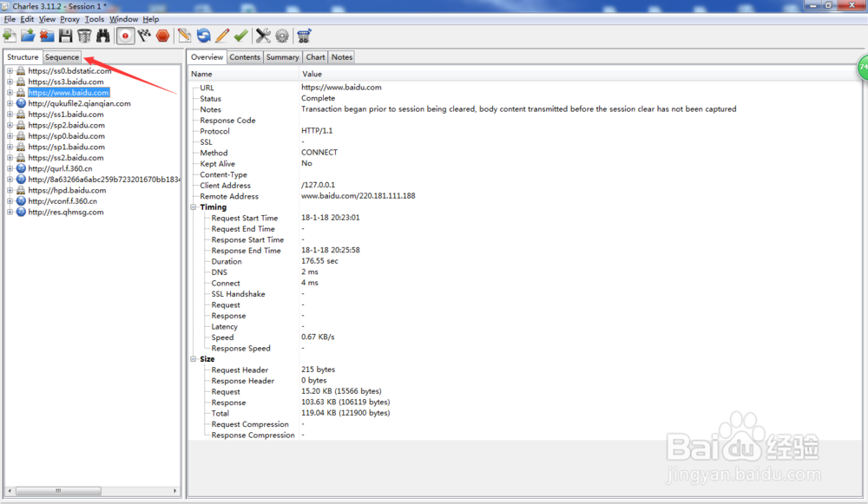The image size is (868, 504).
Task: Select the Duration 176.55 sec value
Action: point(319,261)
